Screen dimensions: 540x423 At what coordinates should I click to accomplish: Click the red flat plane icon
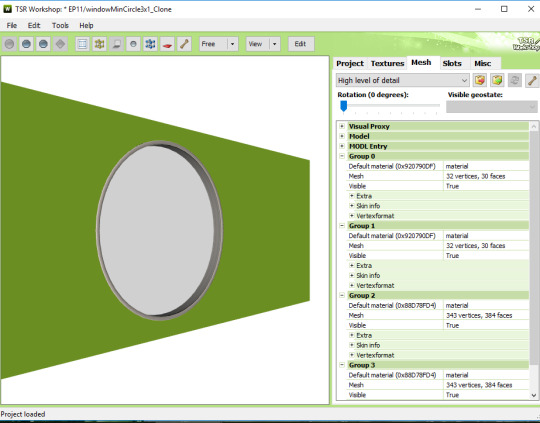point(167,44)
